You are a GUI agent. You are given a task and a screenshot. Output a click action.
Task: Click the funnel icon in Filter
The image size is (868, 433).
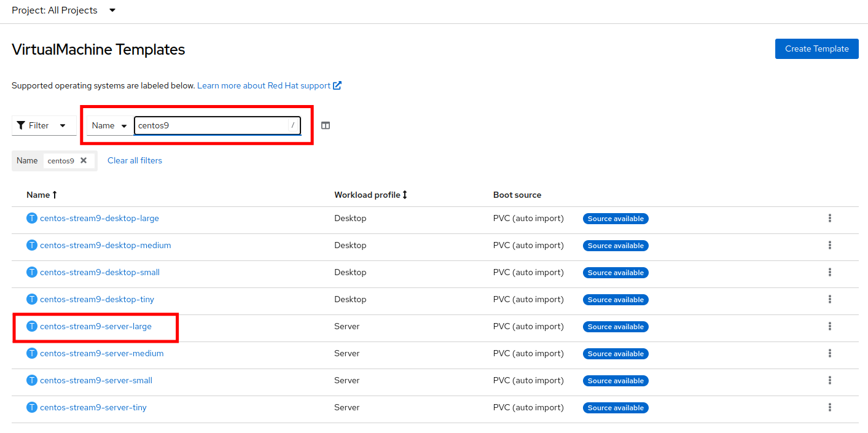(21, 125)
